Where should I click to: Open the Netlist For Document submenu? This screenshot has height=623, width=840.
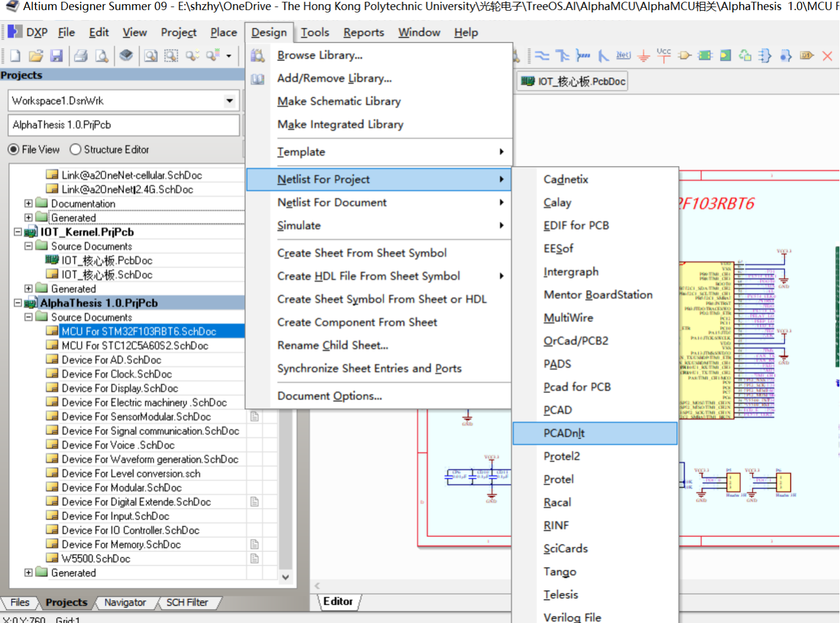(379, 202)
